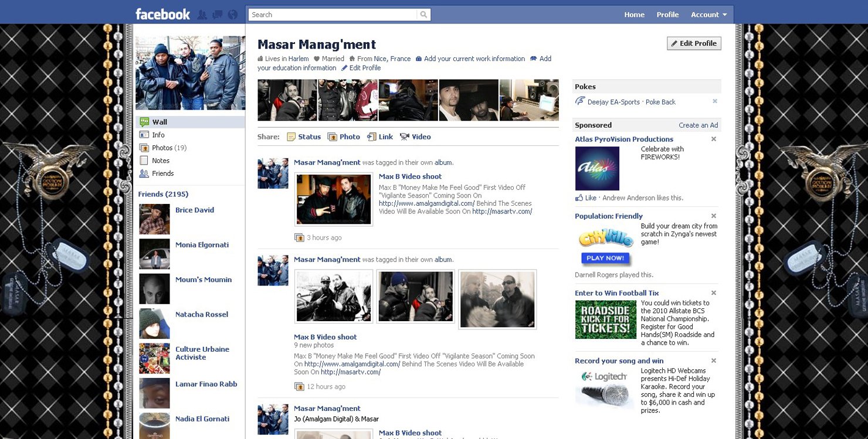Close the Enter to Win Football Tix ad

coord(714,292)
